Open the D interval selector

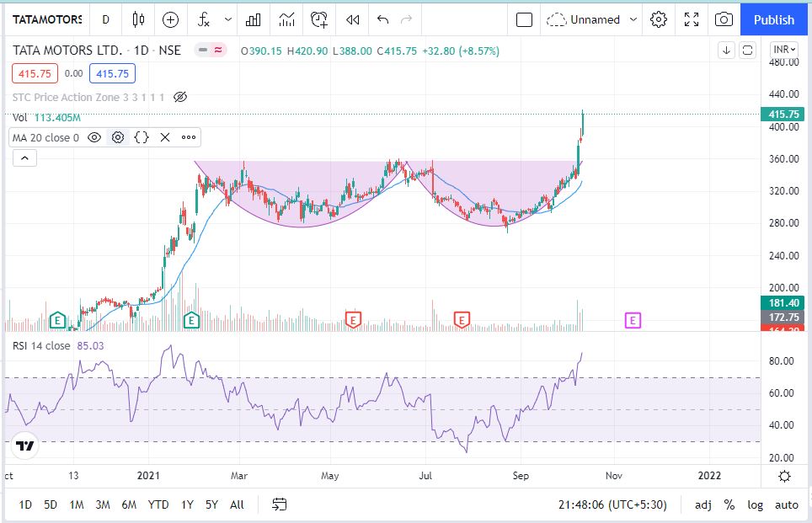105,19
